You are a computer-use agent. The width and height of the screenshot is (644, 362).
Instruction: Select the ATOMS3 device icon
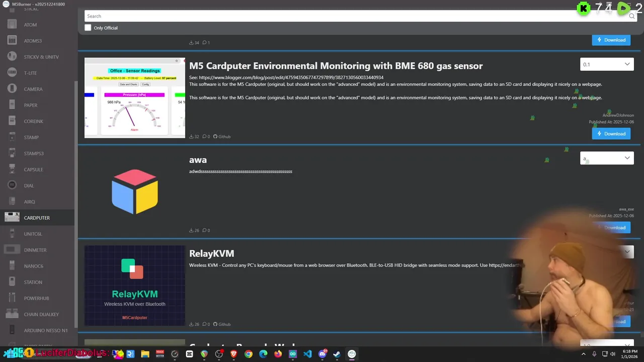pyautogui.click(x=12, y=40)
